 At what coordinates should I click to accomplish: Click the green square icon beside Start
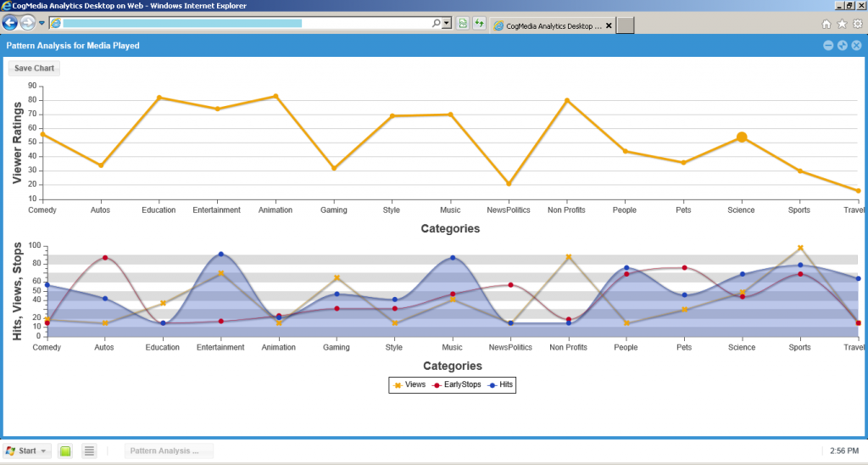pos(65,451)
